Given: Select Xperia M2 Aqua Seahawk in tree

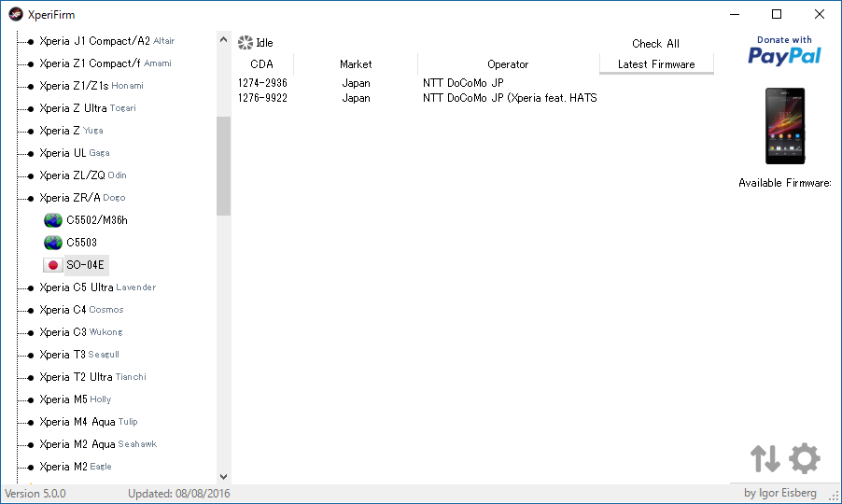Looking at the screenshot, I should pos(98,444).
